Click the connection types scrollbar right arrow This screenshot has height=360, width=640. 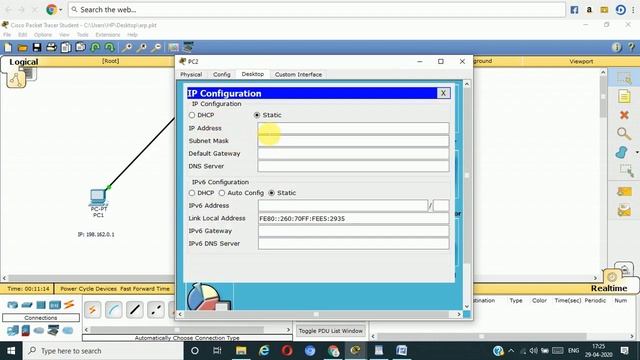pos(288,329)
